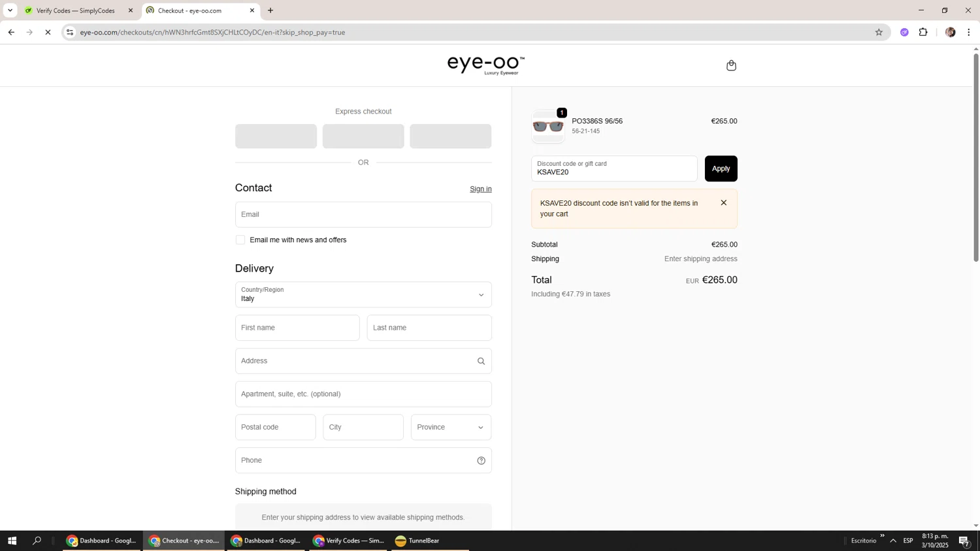This screenshot has height=551, width=980.
Task: Open the Chrome three-dot menu
Action: point(969,32)
